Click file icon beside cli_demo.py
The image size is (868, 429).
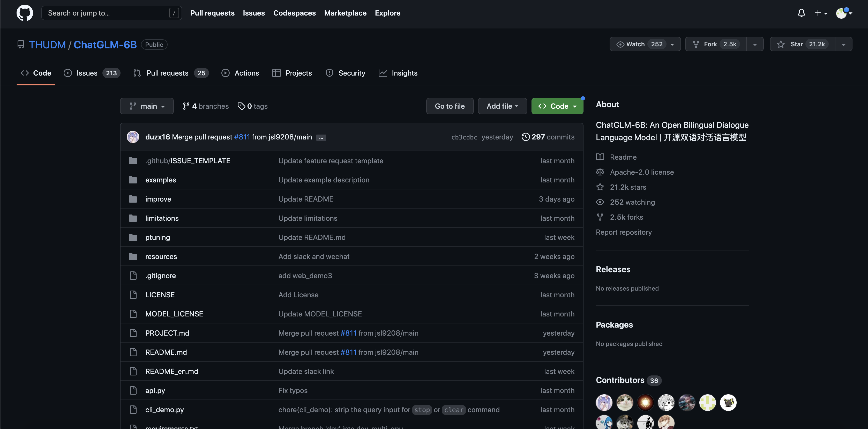coord(133,409)
